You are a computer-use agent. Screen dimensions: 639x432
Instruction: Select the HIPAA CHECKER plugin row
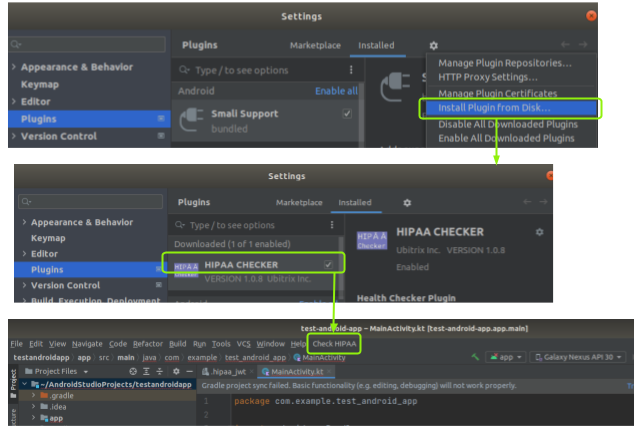253,271
